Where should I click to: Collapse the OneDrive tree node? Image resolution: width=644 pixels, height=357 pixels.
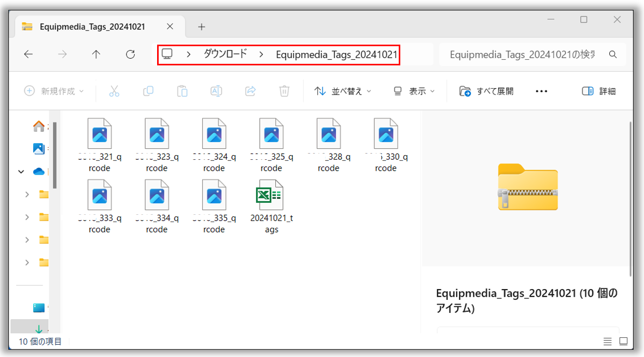[x=21, y=172]
